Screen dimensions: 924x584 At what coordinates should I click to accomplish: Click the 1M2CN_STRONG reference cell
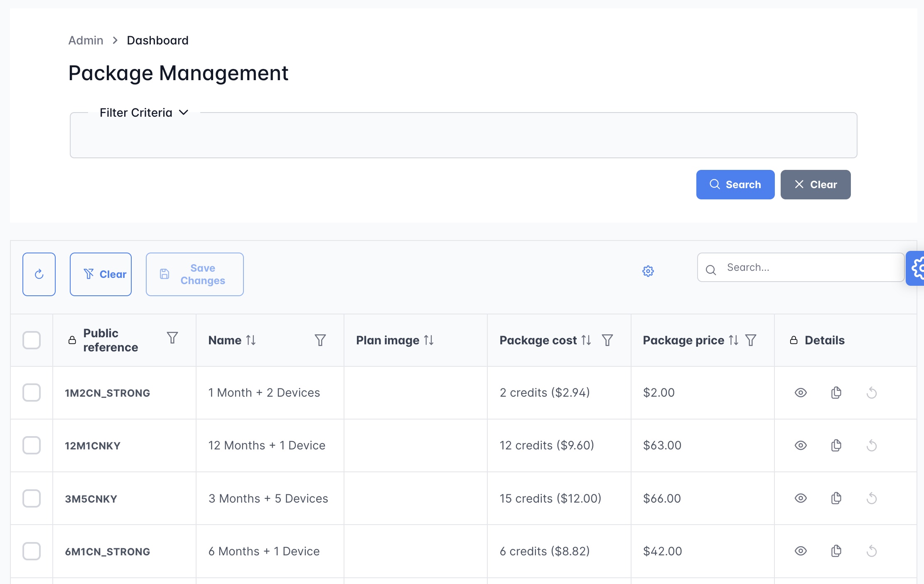click(x=124, y=393)
